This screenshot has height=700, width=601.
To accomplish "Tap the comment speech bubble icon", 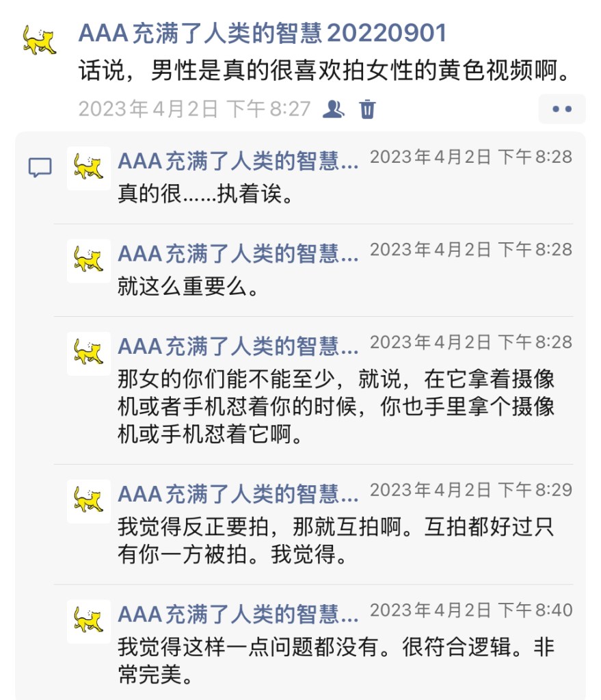I will tap(40, 168).
